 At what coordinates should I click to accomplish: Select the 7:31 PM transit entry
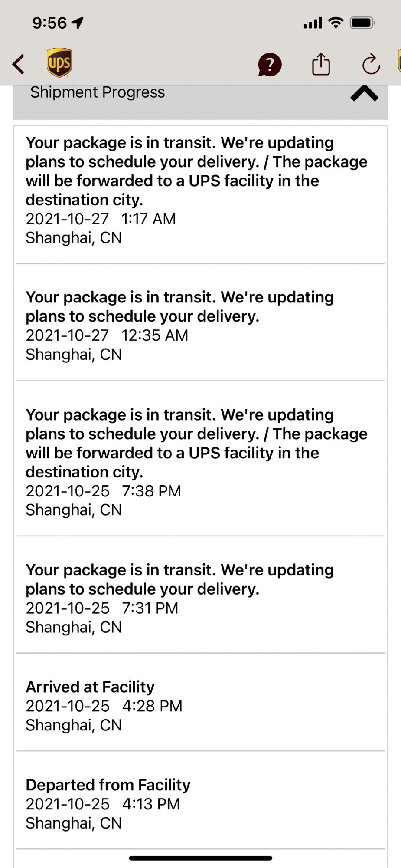click(200, 595)
